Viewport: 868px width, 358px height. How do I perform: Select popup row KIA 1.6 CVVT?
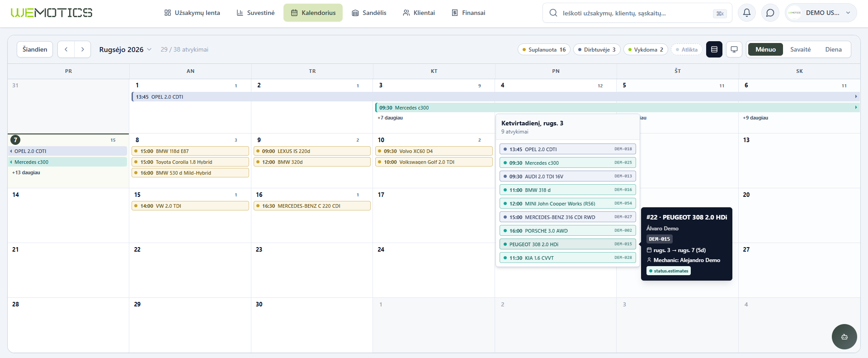pos(568,258)
